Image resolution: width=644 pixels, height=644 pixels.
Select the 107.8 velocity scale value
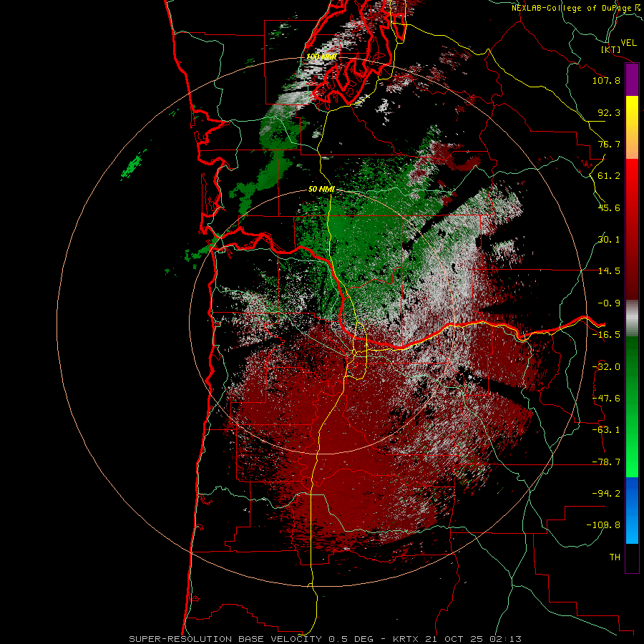coord(606,80)
